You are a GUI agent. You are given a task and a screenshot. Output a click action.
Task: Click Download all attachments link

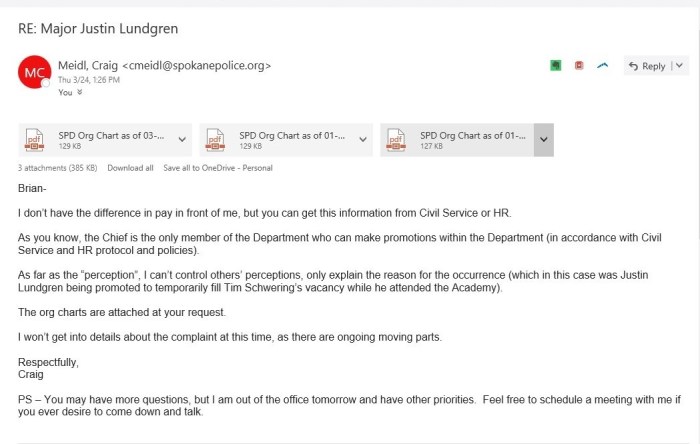click(130, 168)
